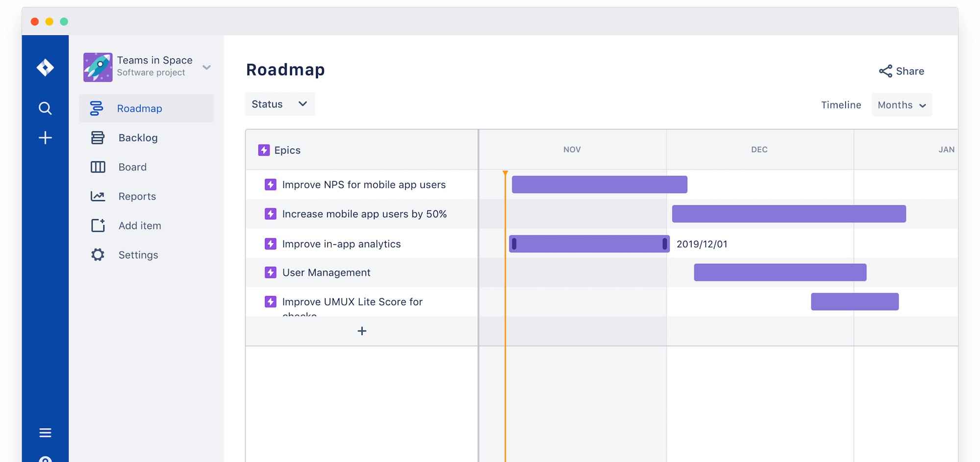The width and height of the screenshot is (980, 462).
Task: Click the Share icon on the Roadmap
Action: tap(885, 71)
